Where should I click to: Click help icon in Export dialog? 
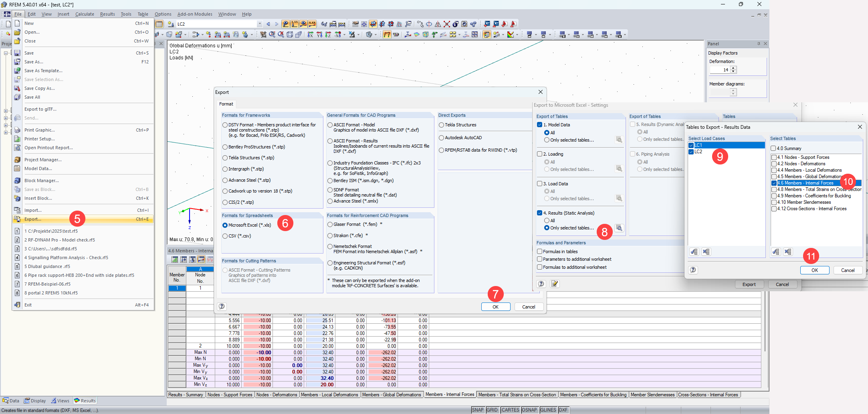222,306
